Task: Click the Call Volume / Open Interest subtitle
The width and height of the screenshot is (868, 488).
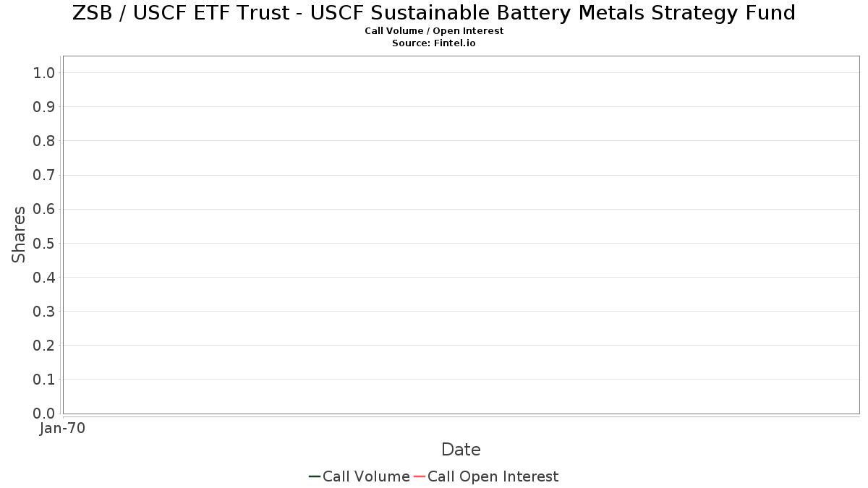Action: coord(434,31)
